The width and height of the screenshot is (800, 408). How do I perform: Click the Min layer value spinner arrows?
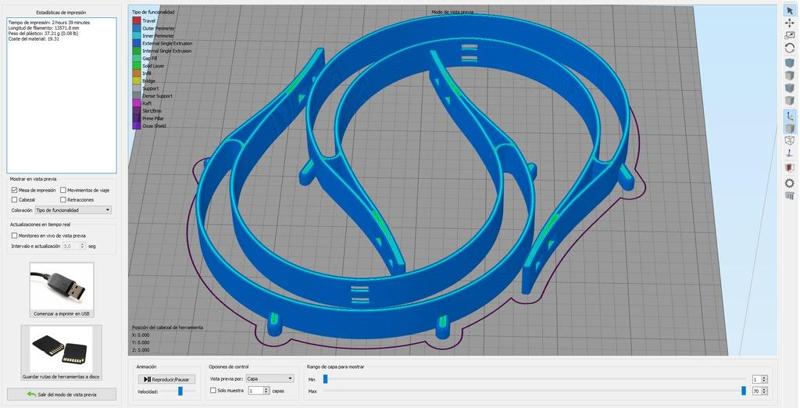(764, 379)
